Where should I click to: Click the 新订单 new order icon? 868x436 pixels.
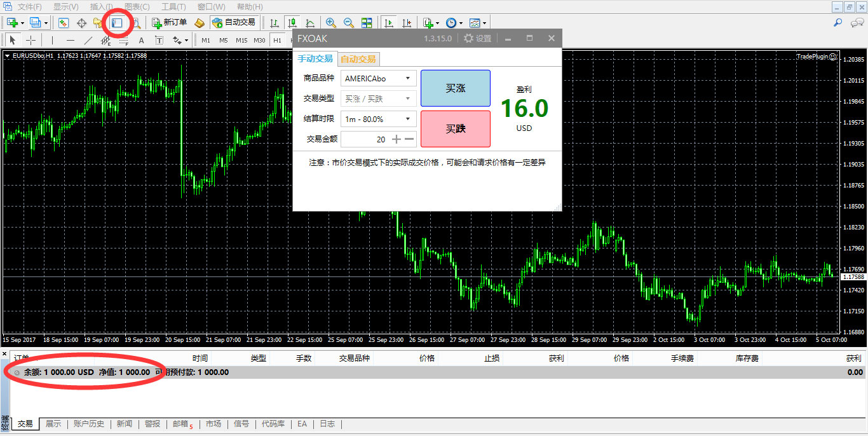pyautogui.click(x=170, y=22)
